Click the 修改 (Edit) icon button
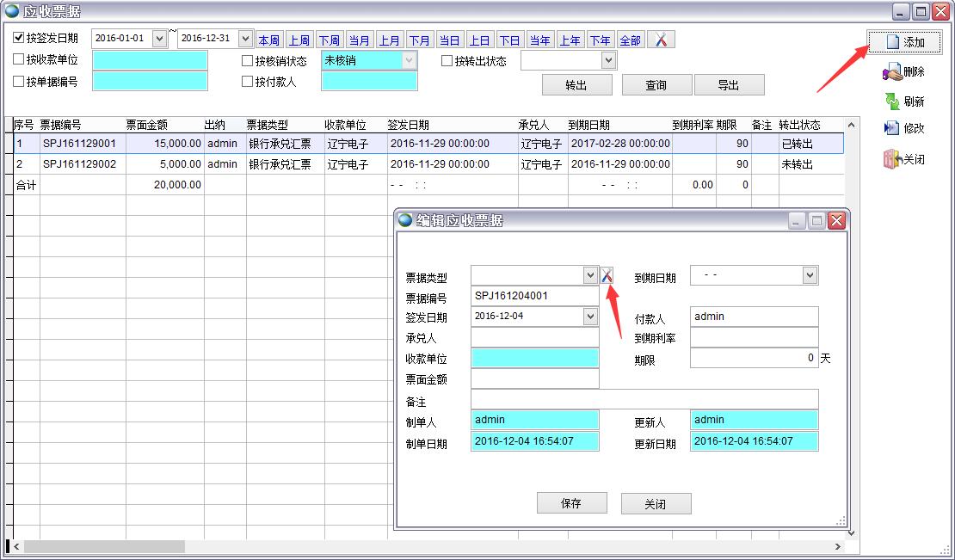 pyautogui.click(x=904, y=128)
